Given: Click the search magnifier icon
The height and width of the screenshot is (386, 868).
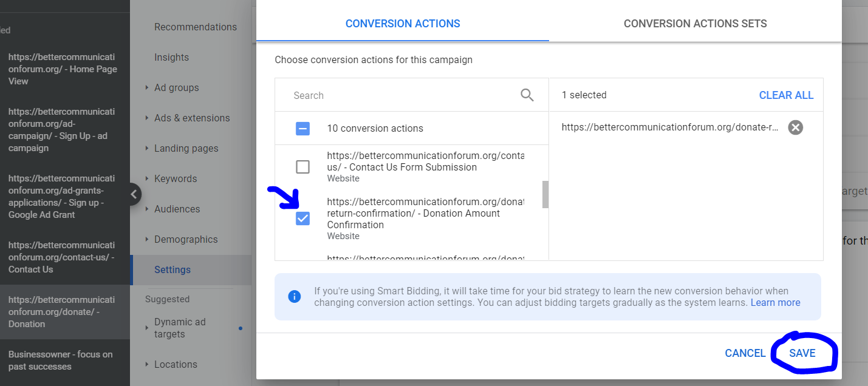Looking at the screenshot, I should pyautogui.click(x=527, y=95).
